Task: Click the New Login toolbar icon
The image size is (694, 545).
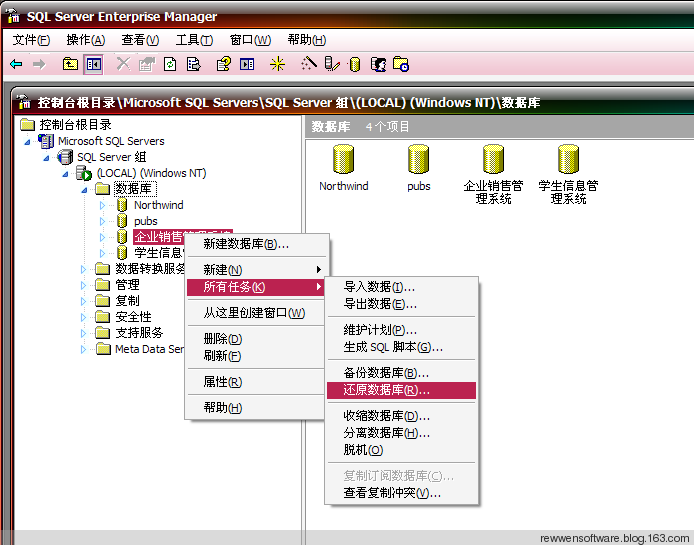Action: coord(378,65)
